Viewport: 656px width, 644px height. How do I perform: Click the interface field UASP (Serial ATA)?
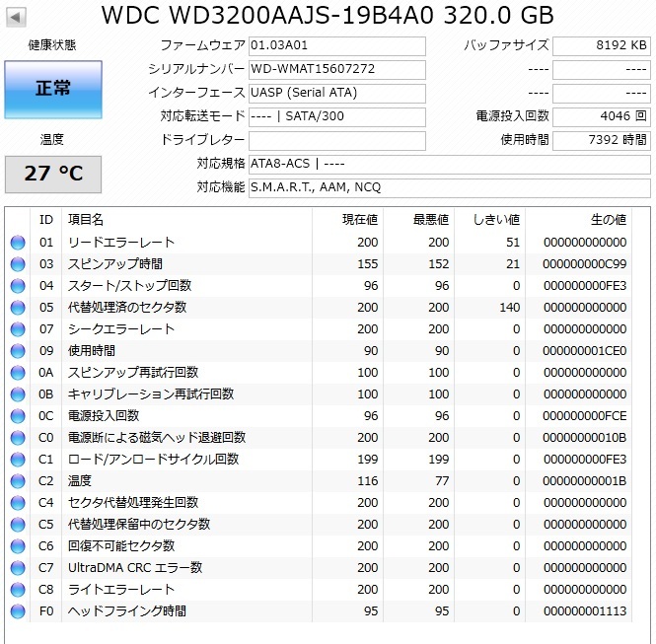(337, 93)
